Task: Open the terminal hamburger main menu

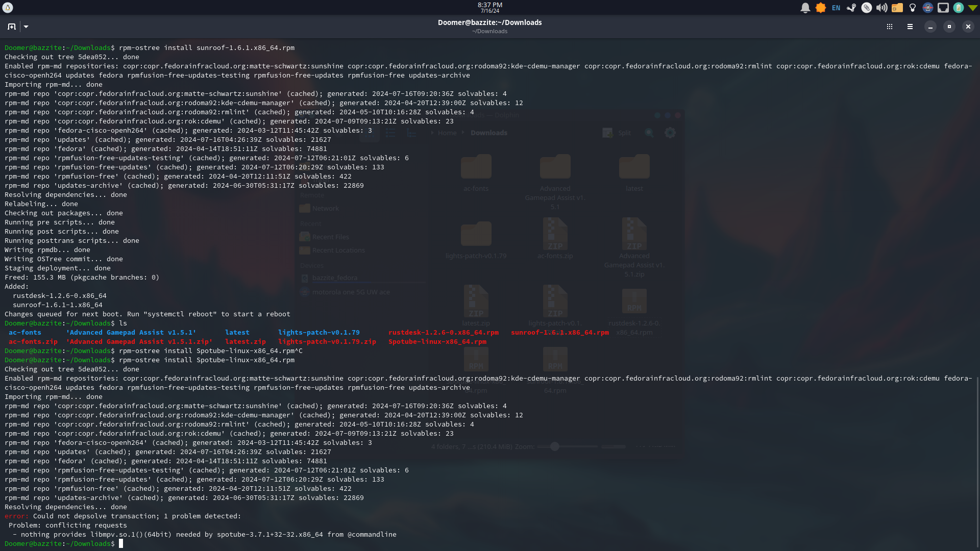Action: (910, 27)
